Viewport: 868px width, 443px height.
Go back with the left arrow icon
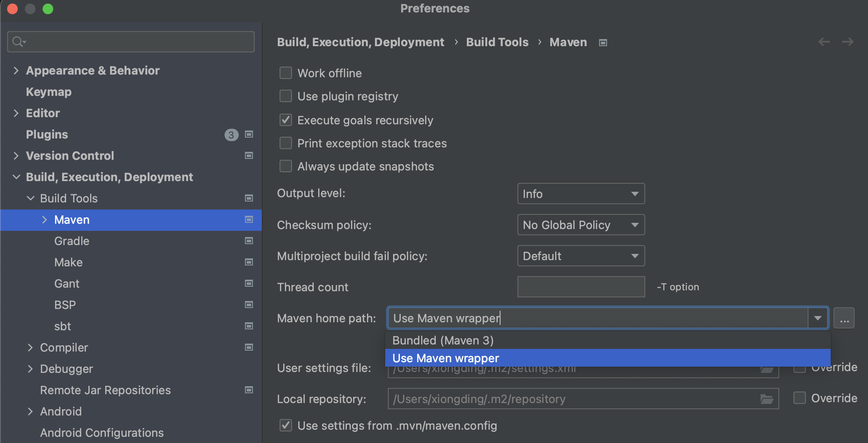click(x=824, y=42)
